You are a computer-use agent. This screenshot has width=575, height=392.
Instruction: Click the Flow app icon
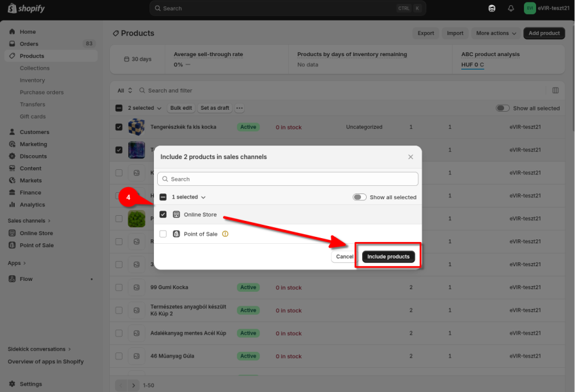point(12,279)
